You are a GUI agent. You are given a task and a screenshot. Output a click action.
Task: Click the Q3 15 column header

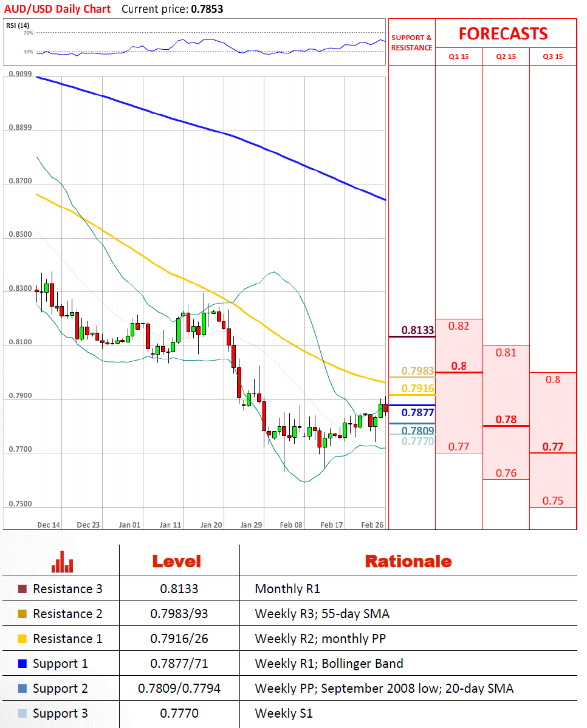553,56
